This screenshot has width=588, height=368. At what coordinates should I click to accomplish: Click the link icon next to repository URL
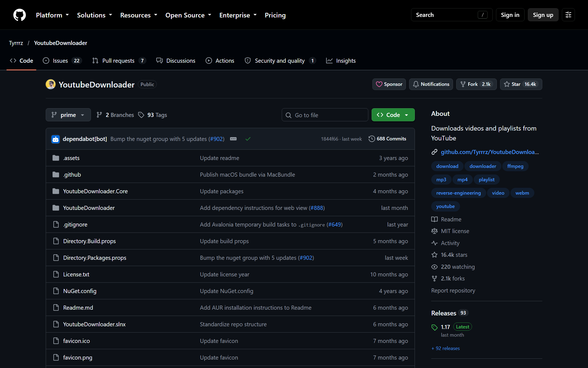434,152
